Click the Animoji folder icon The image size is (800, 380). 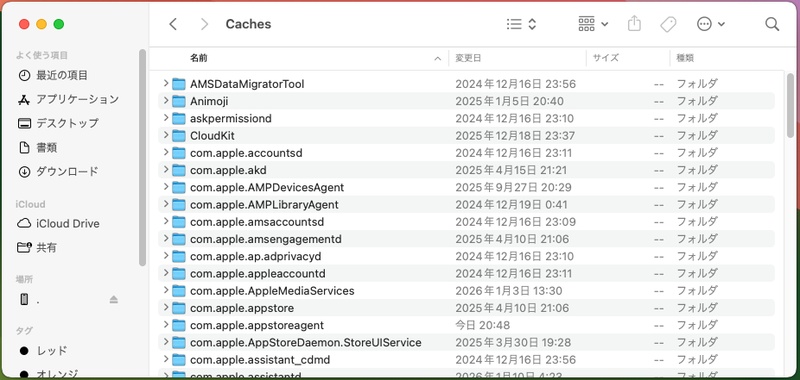click(x=179, y=101)
